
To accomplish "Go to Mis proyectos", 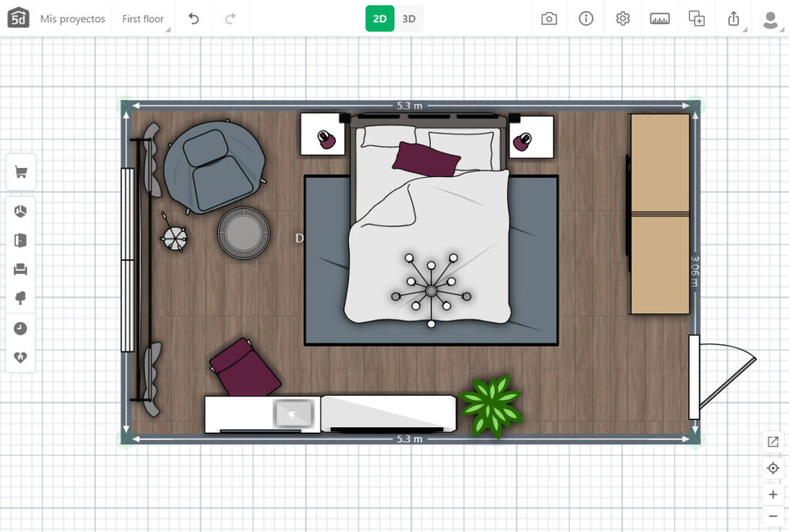I will click(x=72, y=18).
